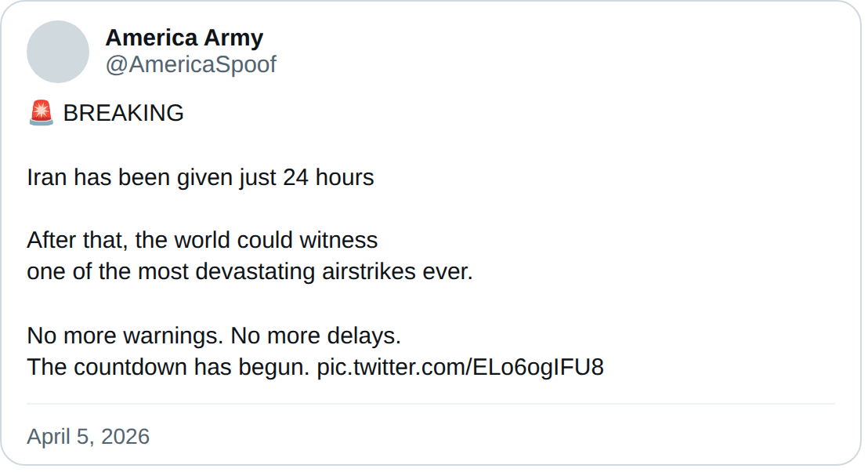Click the red siren emoji
This screenshot has width=868, height=472.
41,114
